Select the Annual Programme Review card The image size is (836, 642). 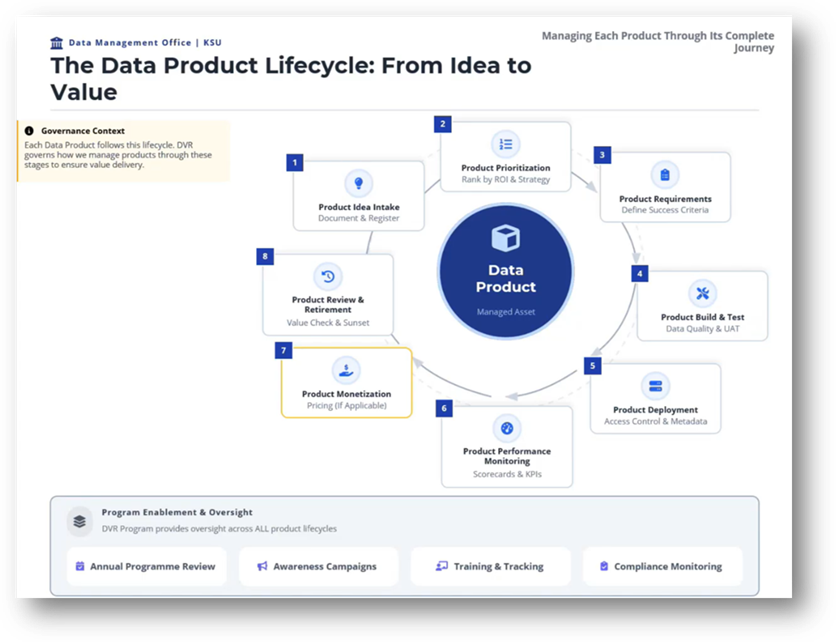pyautogui.click(x=147, y=566)
